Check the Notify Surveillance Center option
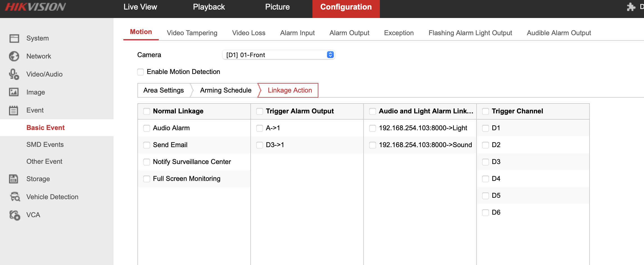This screenshot has height=265, width=644. [x=146, y=162]
